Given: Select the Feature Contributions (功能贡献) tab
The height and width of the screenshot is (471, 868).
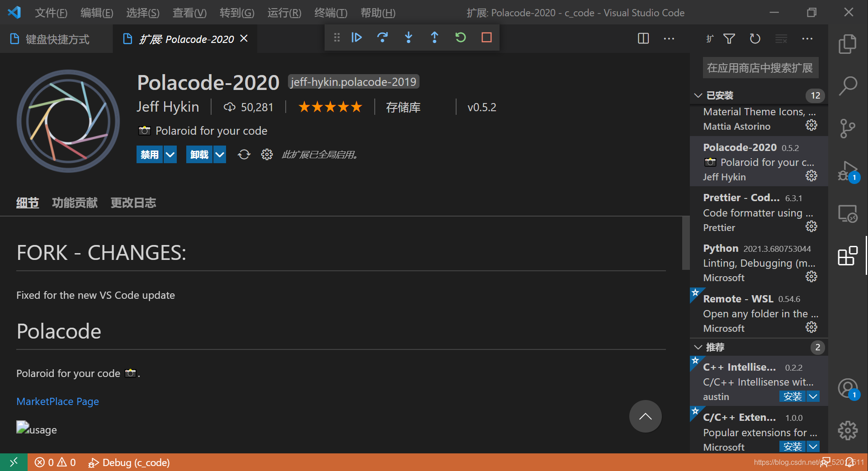Looking at the screenshot, I should (x=75, y=203).
